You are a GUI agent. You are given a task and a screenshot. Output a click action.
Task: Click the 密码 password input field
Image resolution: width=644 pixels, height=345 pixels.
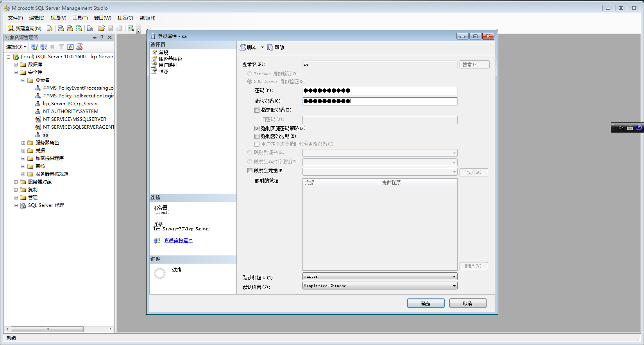[x=380, y=91]
